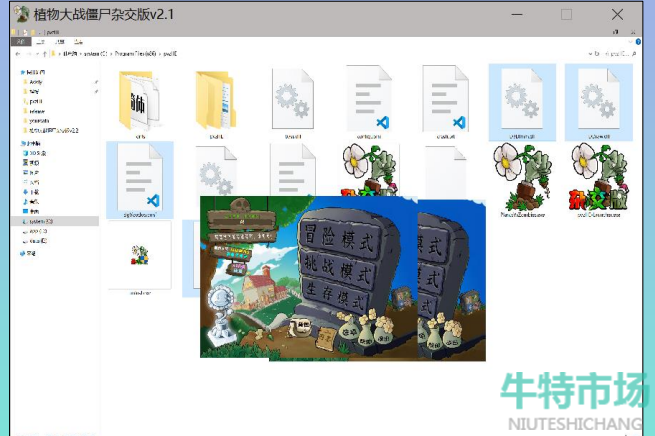Click the forward navigation arrow
Image resolution: width=655 pixels, height=436 pixels.
tap(28, 54)
